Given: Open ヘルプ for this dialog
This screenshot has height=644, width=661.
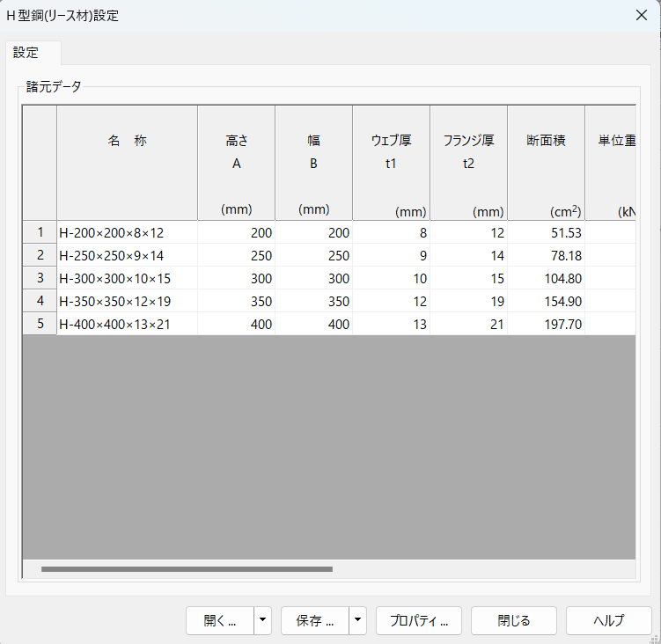Looking at the screenshot, I should (608, 620).
